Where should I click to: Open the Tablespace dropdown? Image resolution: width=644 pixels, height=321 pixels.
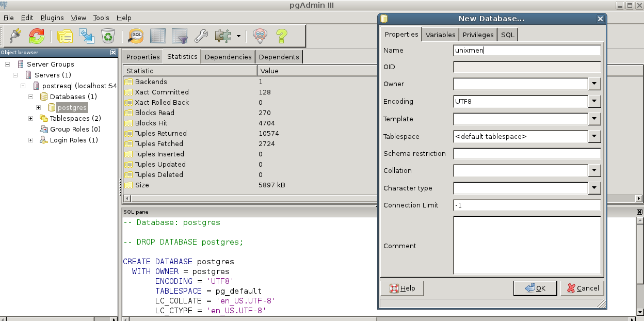[x=594, y=137]
